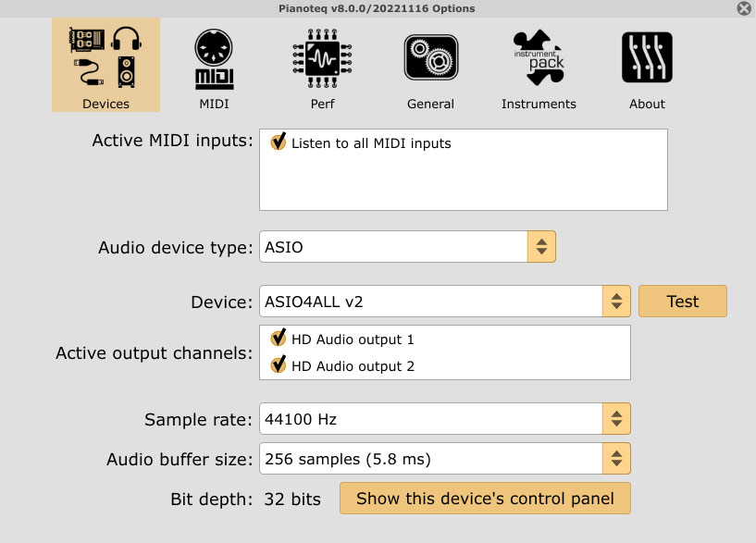Click the "Audio device type:" label
Screen dimensions: 756x543
pos(176,247)
